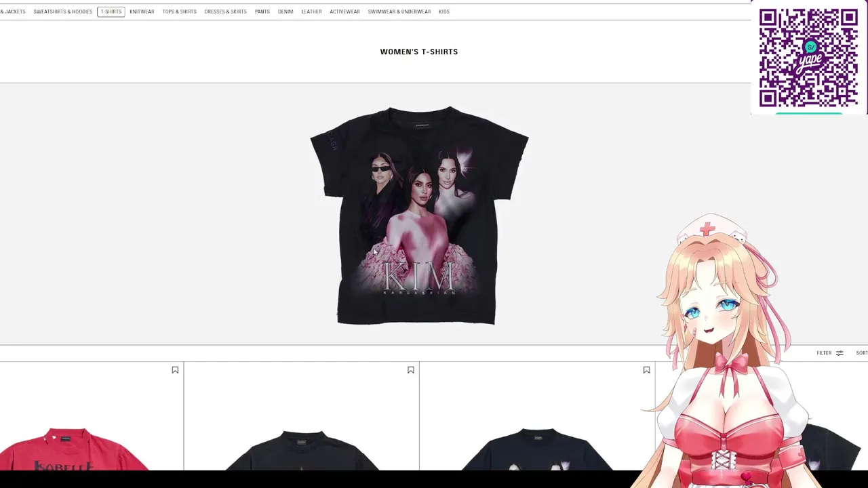The height and width of the screenshot is (488, 868).
Task: Open the second black t-shirt product
Action: pos(302,450)
